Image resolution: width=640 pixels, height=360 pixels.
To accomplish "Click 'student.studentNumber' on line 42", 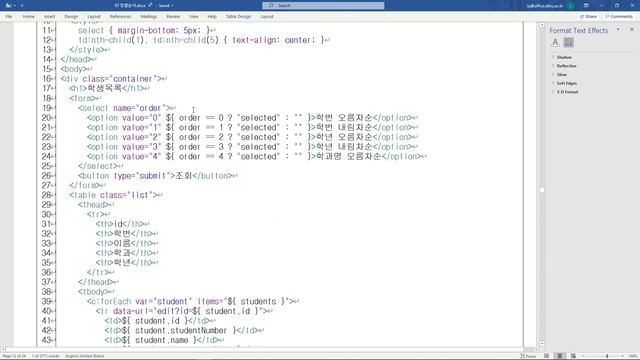I will pyautogui.click(x=181, y=331).
